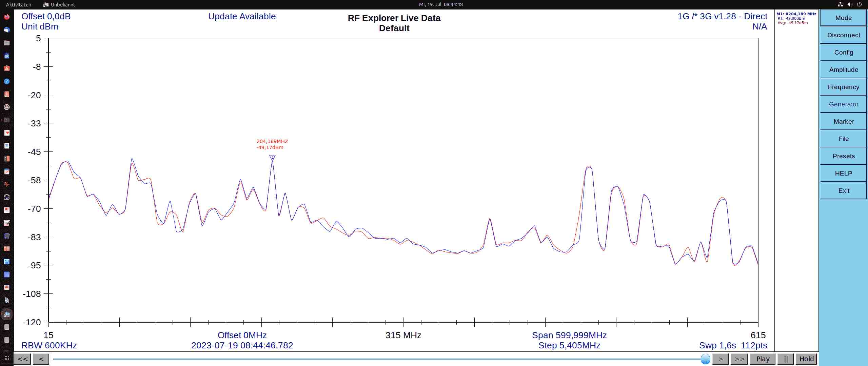This screenshot has height=366, width=868.
Task: Open the Marker menu
Action: [843, 122]
